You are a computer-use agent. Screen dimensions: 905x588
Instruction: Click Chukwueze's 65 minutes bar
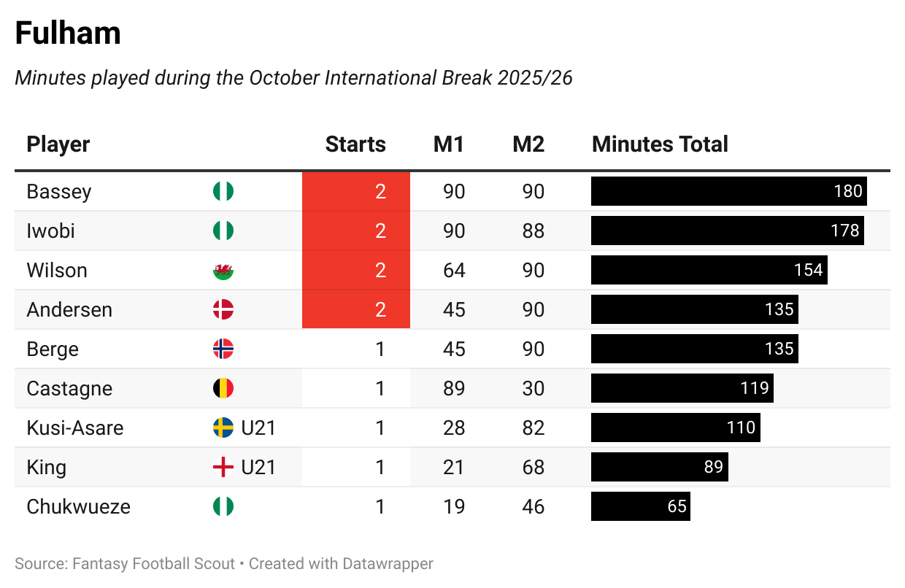pos(640,507)
